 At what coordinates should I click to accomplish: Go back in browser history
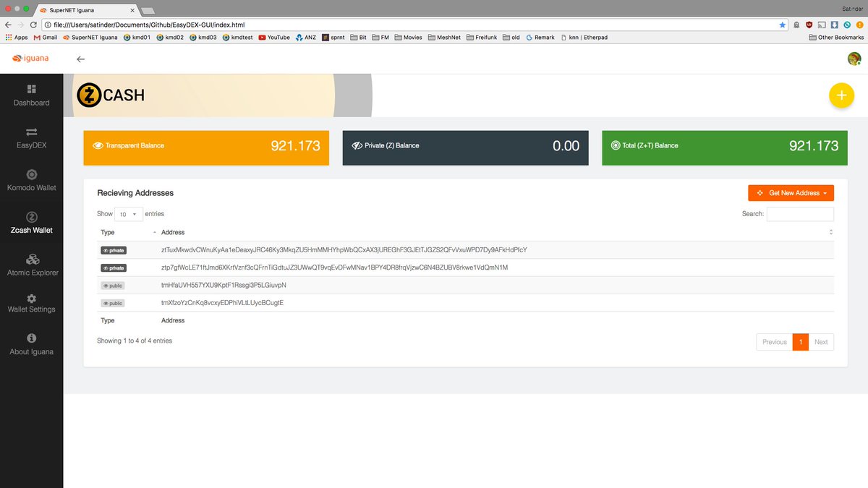coord(8,25)
